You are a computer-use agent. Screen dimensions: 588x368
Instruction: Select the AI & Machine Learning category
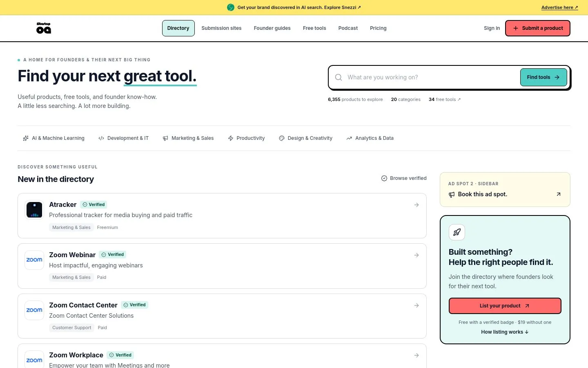[53, 138]
